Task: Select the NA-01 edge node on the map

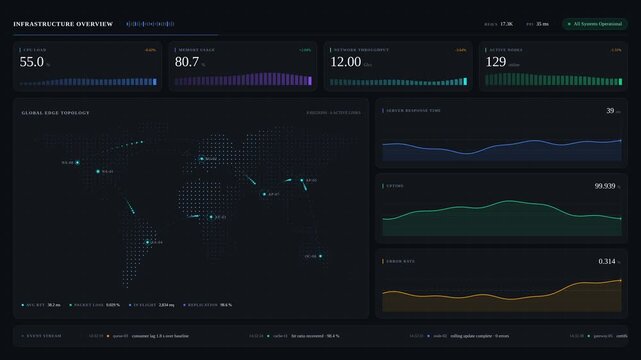Action: 98,172
